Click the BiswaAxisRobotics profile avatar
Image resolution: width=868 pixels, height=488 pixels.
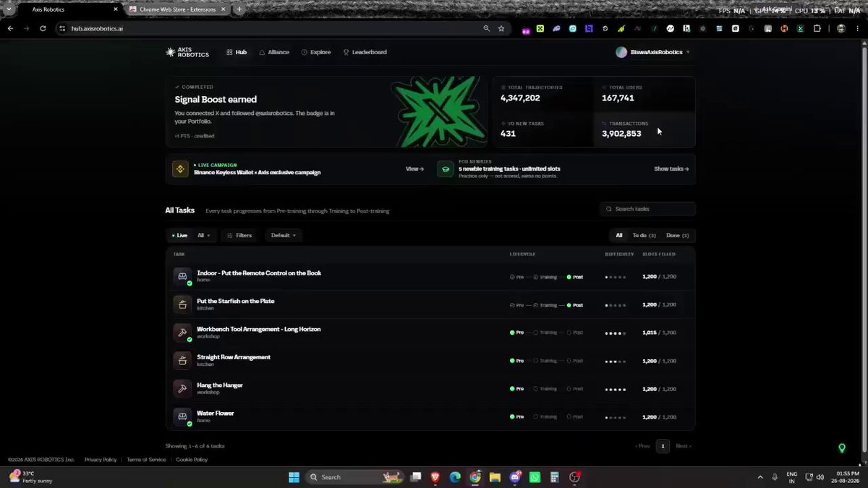(x=621, y=52)
